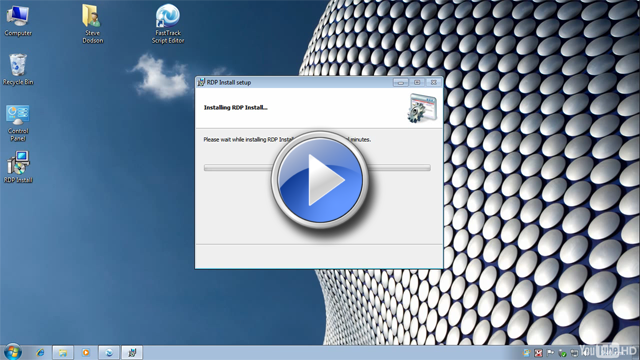Click the network tray icon
This screenshot has width=640, height=360.
point(574,353)
